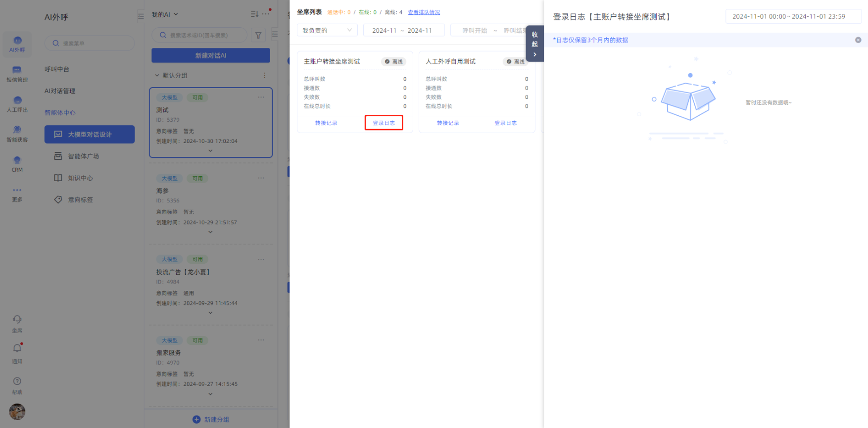
Task: Click 登录日志 under 主账户转接坐席测试
Action: pyautogui.click(x=384, y=123)
